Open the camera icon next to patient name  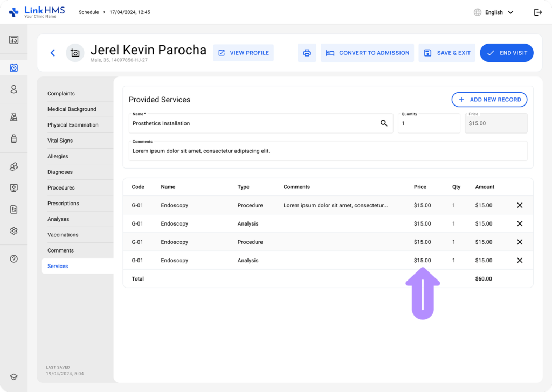coord(75,53)
